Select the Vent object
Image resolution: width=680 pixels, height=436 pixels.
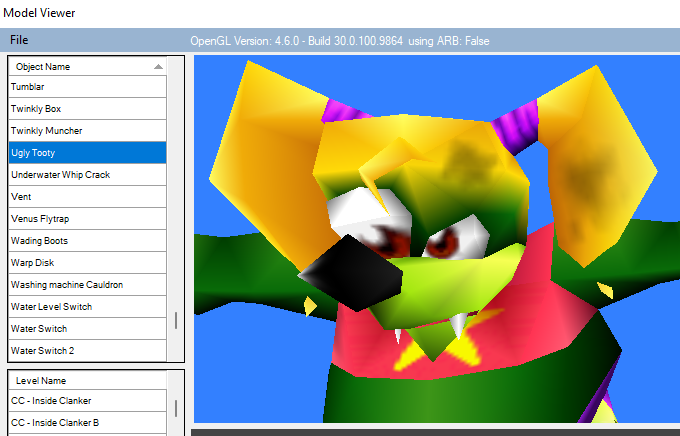click(87, 197)
